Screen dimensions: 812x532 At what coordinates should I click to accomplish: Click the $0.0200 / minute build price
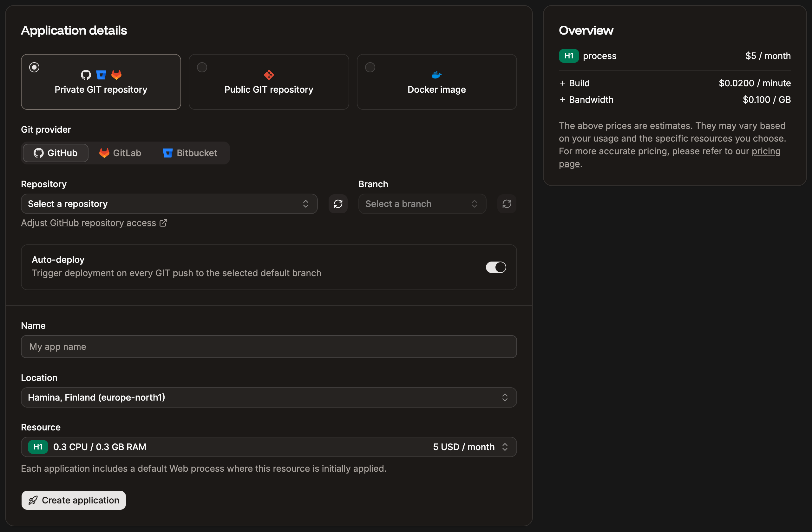755,83
